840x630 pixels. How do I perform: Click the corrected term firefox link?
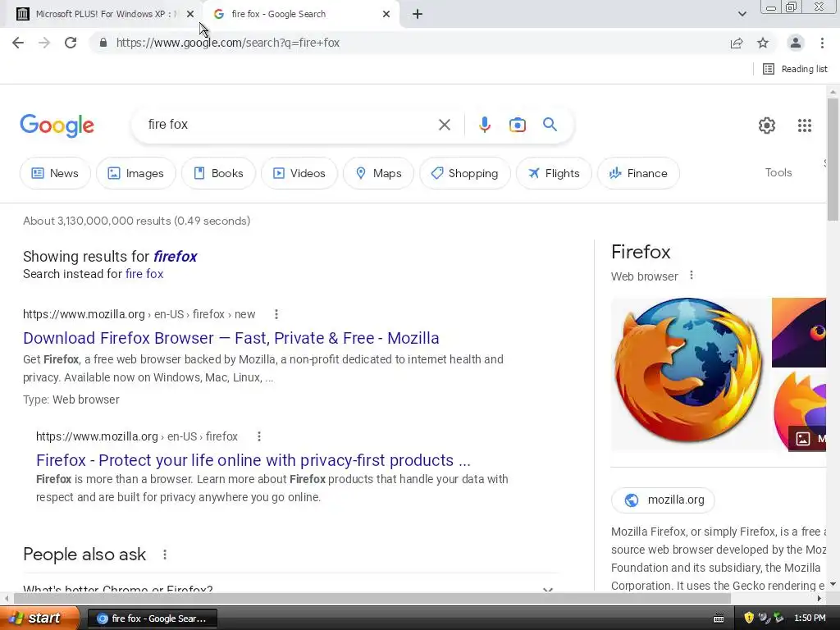pos(176,257)
